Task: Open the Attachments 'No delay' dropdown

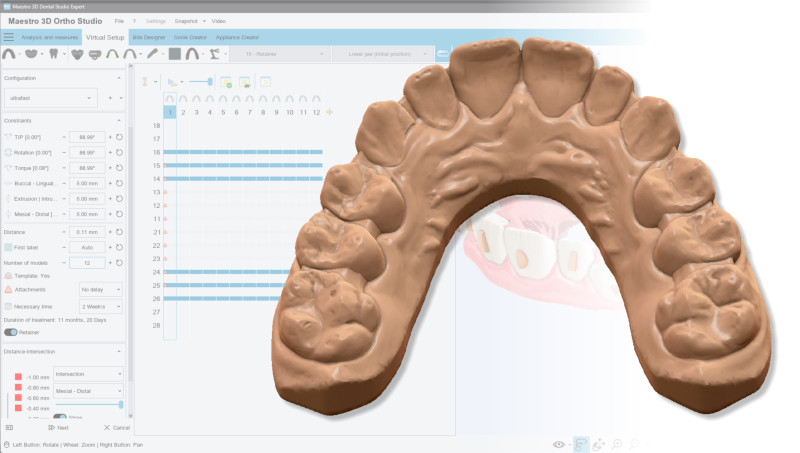Action: click(x=100, y=289)
